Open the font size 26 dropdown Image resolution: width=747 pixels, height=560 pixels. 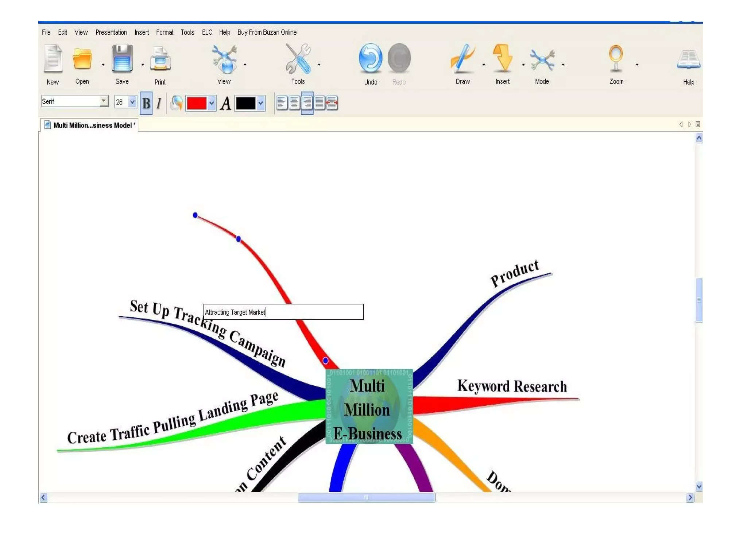[132, 102]
